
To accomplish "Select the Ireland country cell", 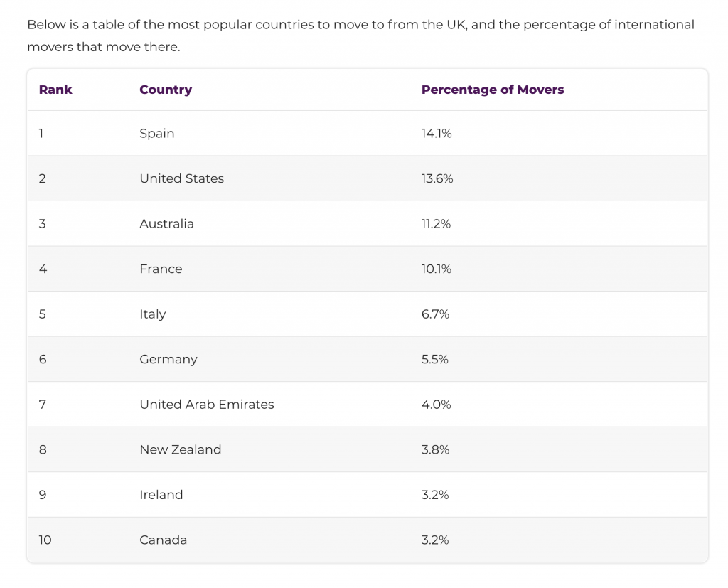I will click(x=161, y=495).
